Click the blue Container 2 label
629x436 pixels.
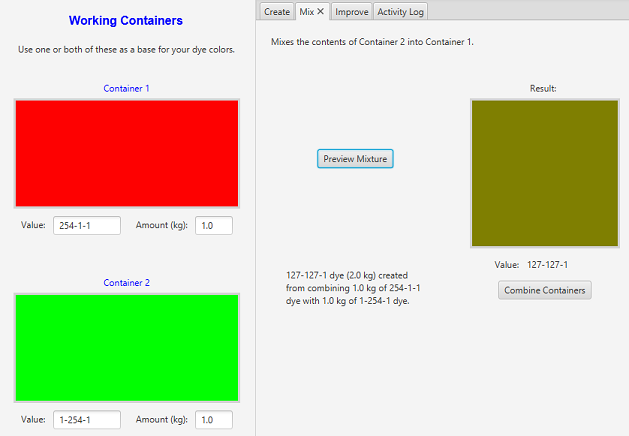[x=127, y=283]
